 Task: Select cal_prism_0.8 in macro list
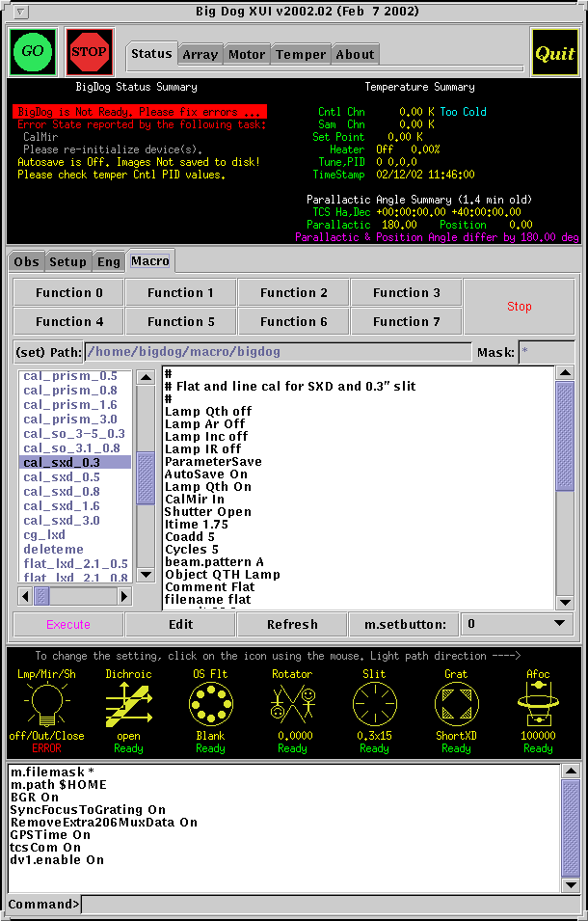(75, 390)
